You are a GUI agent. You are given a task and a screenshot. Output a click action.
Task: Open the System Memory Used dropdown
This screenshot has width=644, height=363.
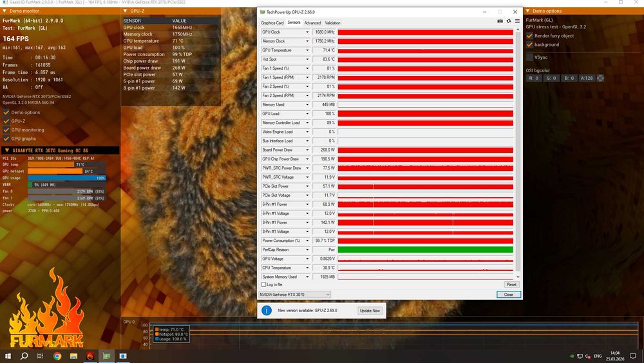pos(307,277)
